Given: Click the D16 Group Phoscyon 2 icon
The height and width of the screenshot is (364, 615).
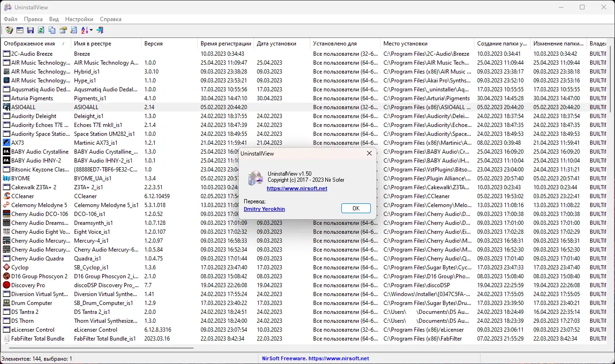Looking at the screenshot, I should 7,276.
